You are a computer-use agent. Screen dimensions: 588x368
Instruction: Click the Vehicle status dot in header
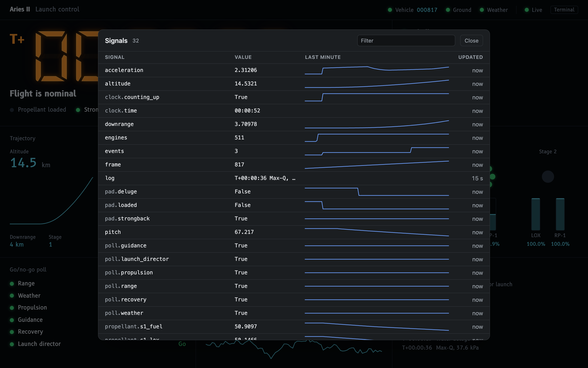[390, 10]
